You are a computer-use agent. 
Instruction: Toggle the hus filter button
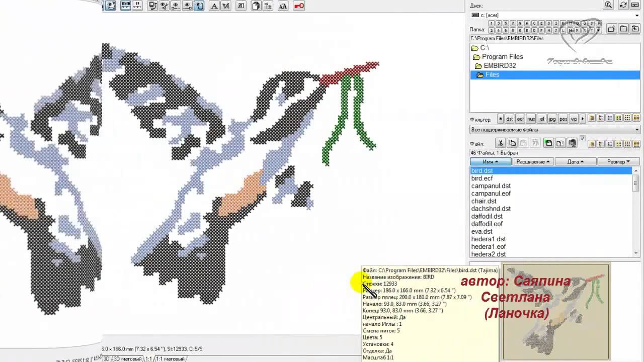coord(531,119)
